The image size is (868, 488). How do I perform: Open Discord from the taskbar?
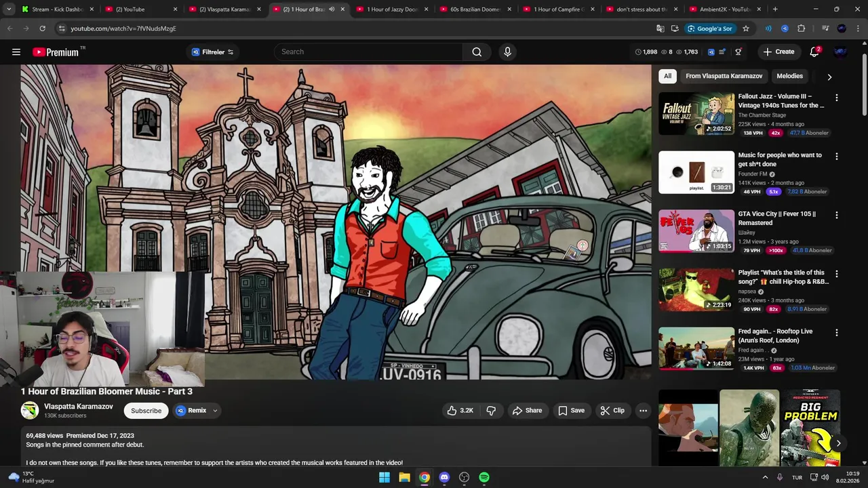coord(444,477)
